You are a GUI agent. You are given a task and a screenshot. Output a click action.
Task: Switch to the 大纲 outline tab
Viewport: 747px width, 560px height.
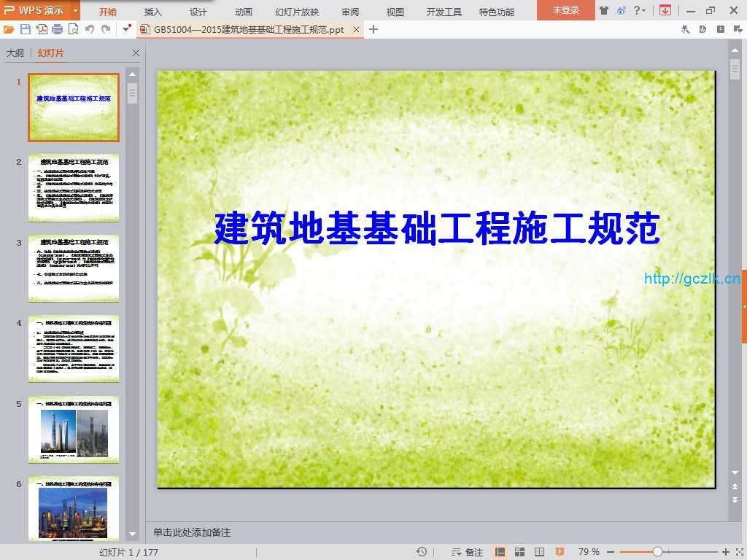15,53
